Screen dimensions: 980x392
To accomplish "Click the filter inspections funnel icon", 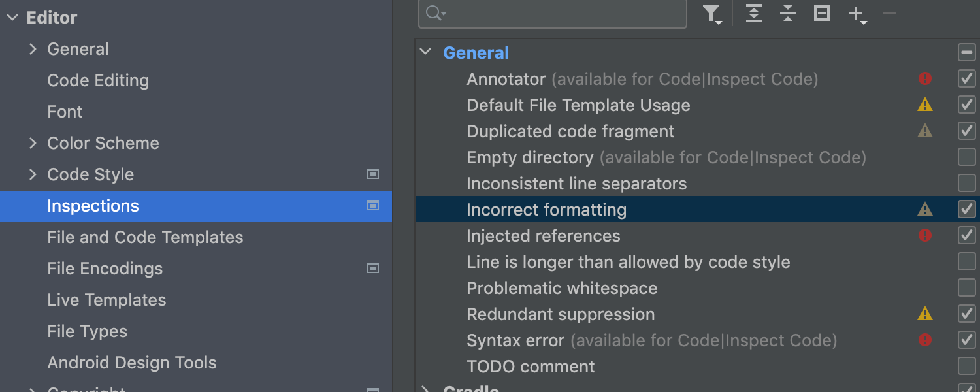I will [x=711, y=13].
